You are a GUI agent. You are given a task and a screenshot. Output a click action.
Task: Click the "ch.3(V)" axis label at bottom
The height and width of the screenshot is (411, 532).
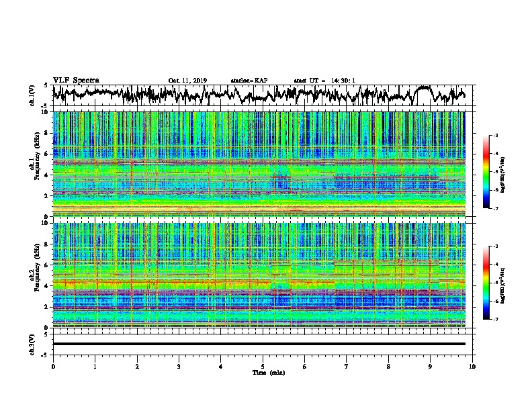point(32,345)
